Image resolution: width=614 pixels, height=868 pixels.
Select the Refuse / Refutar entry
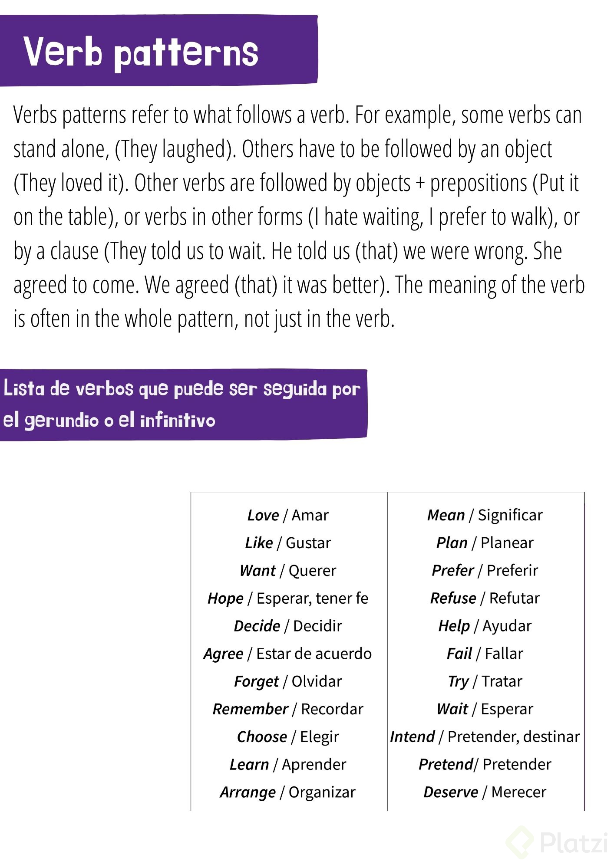[x=485, y=598]
